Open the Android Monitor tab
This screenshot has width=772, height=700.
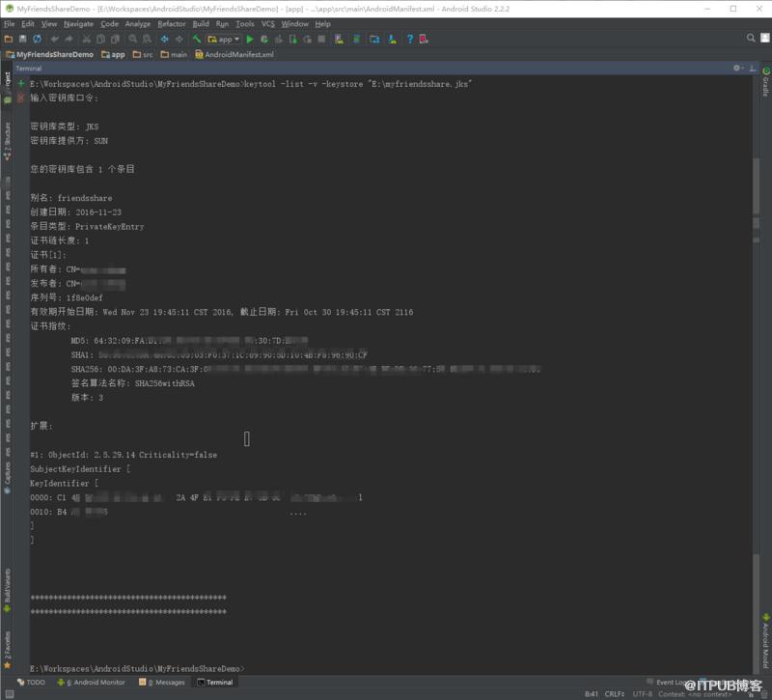91,683
